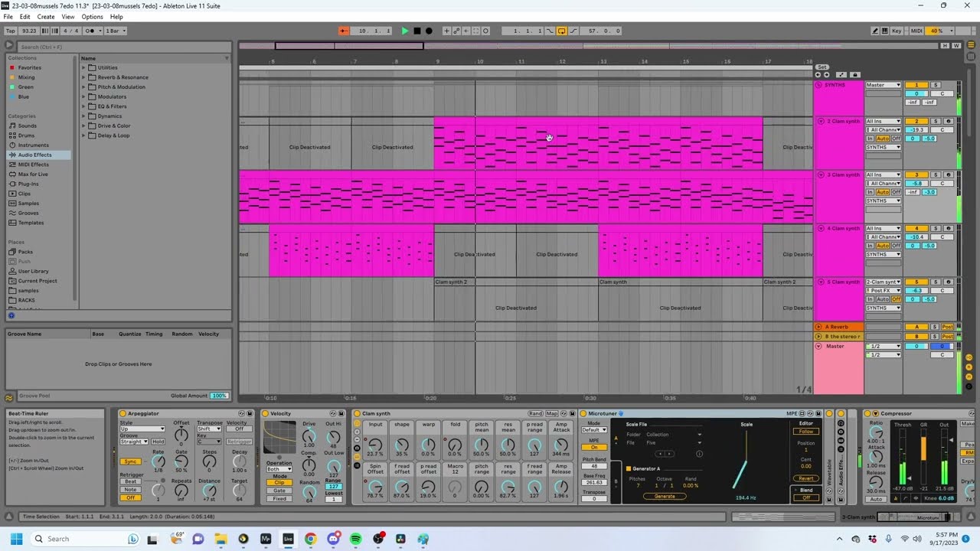Enable the Loop switch

[x=561, y=31]
